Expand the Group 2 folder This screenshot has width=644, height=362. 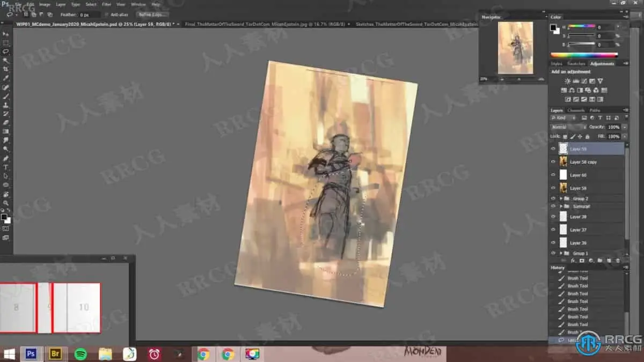(x=561, y=198)
